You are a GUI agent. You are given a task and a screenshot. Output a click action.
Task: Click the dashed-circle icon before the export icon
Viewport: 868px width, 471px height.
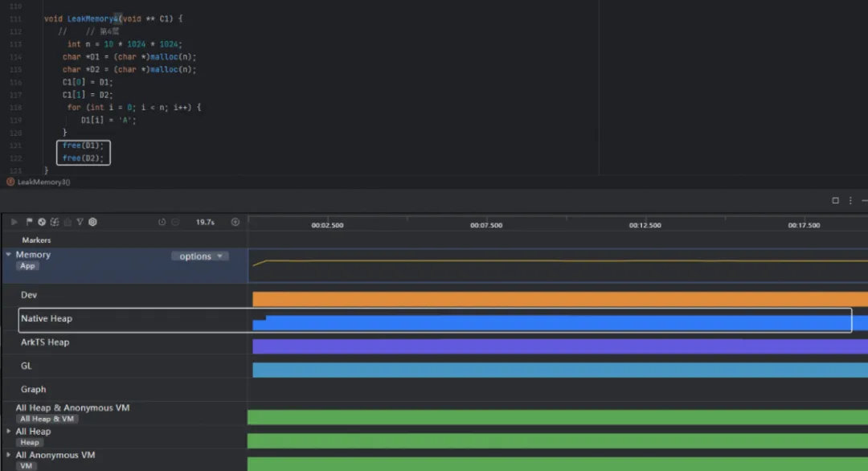[55, 222]
